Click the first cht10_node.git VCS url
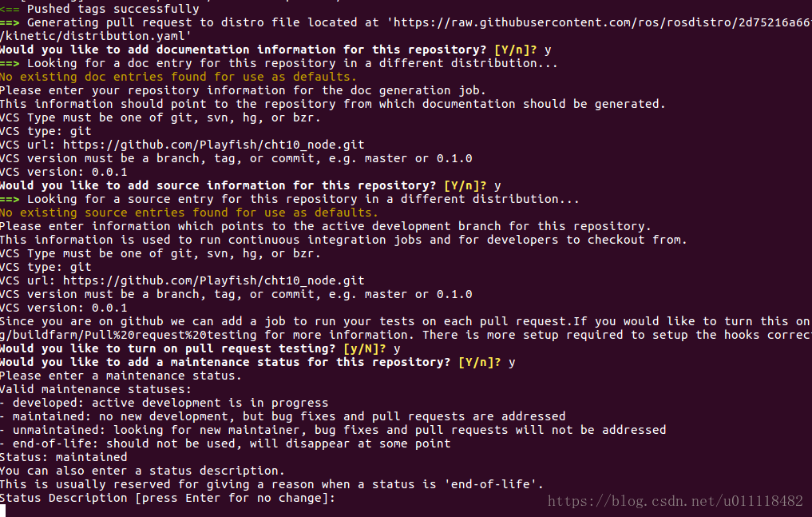This screenshot has height=517, width=812. click(214, 145)
